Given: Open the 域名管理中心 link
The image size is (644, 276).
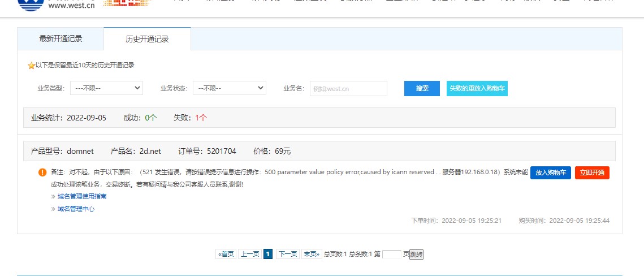Looking at the screenshot, I should tap(76, 209).
